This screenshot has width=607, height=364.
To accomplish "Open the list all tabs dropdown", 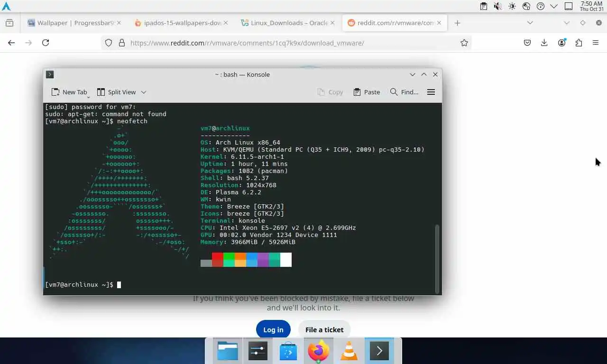I will point(530,23).
